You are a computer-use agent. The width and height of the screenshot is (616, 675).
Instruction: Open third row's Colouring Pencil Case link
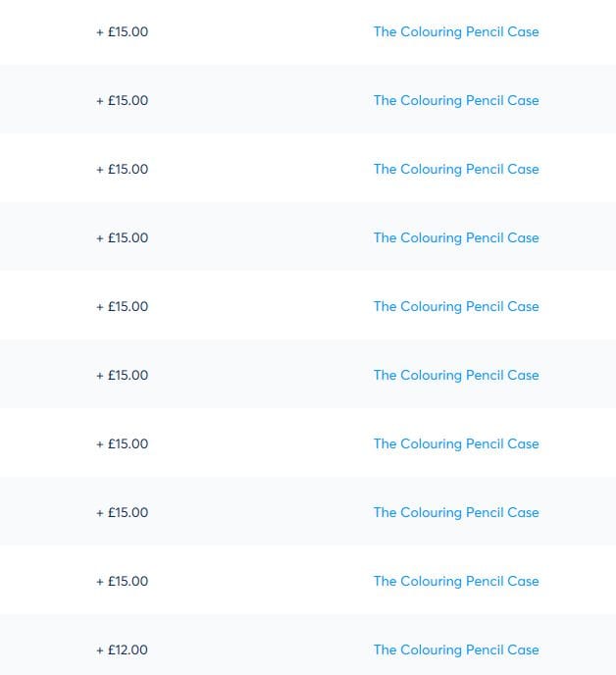[456, 169]
